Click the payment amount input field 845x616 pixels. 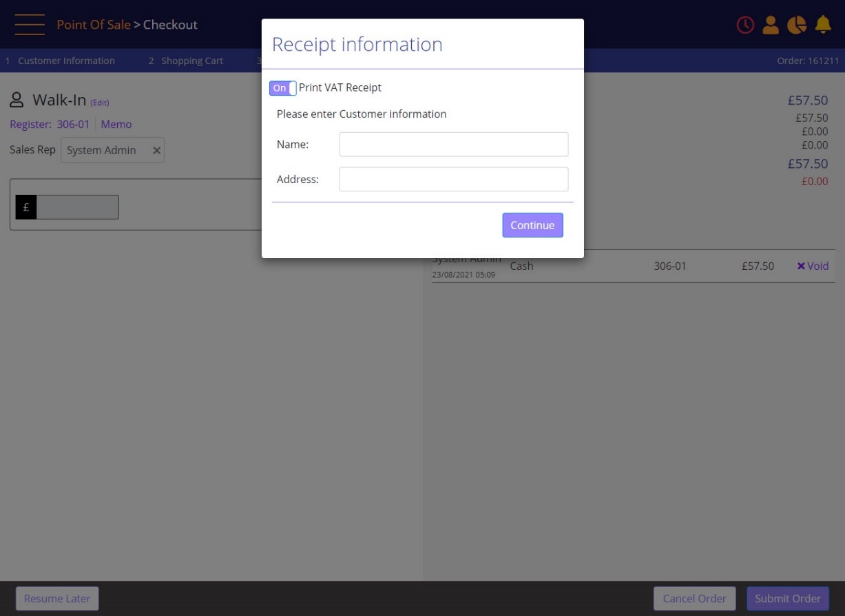(78, 207)
